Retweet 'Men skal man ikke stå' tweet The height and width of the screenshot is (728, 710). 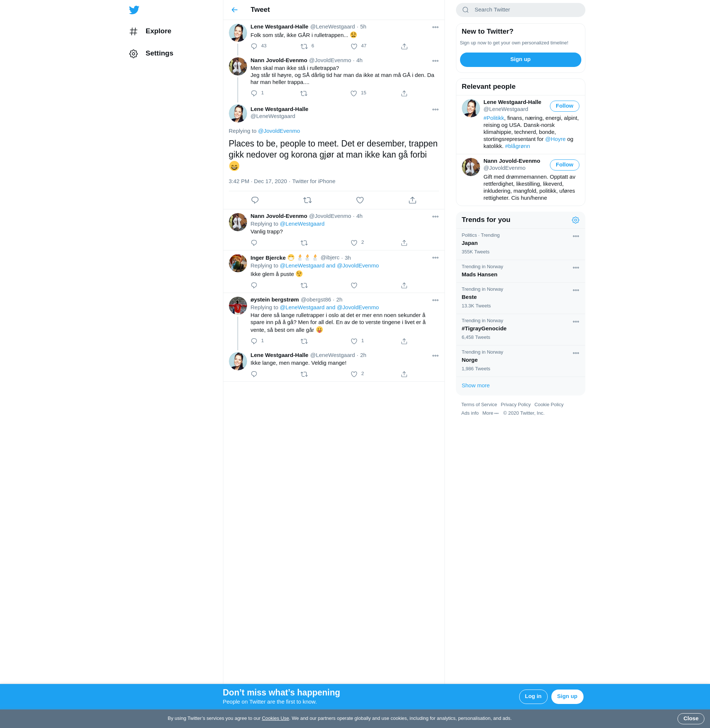pos(304,94)
